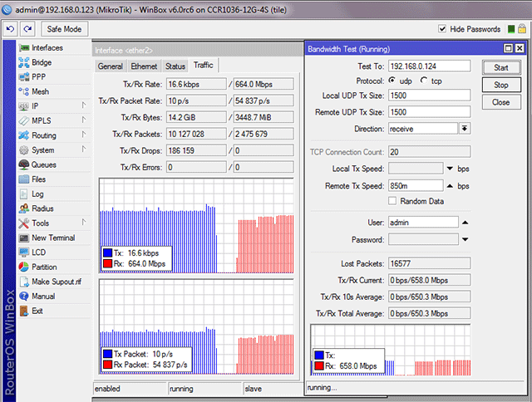
Task: Expand the Password field arrow
Action: (465, 239)
